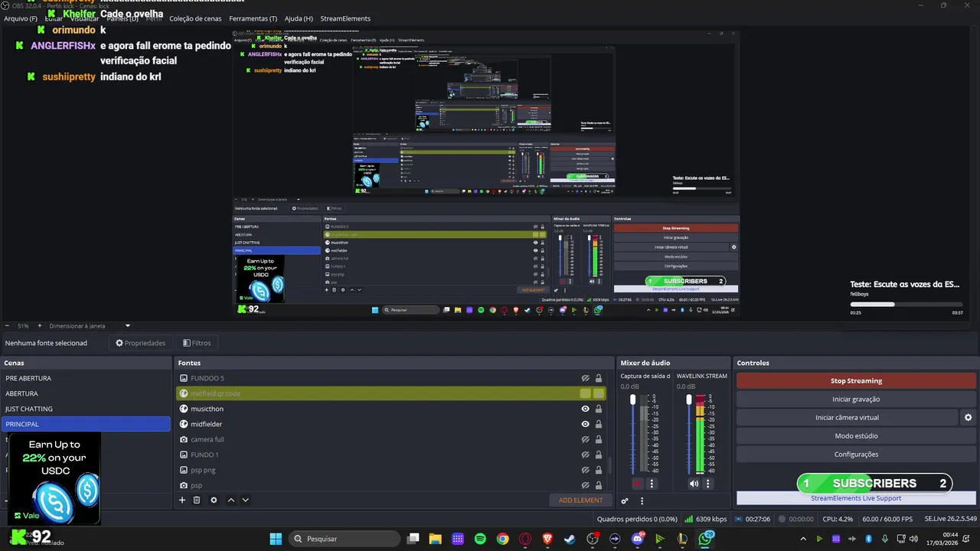The width and height of the screenshot is (980, 551).
Task: Zoom out preview with minus button
Action: pos(7,326)
